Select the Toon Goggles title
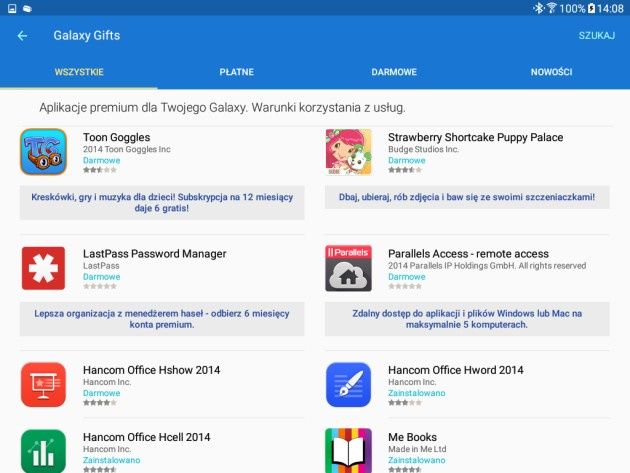 pyautogui.click(x=117, y=137)
